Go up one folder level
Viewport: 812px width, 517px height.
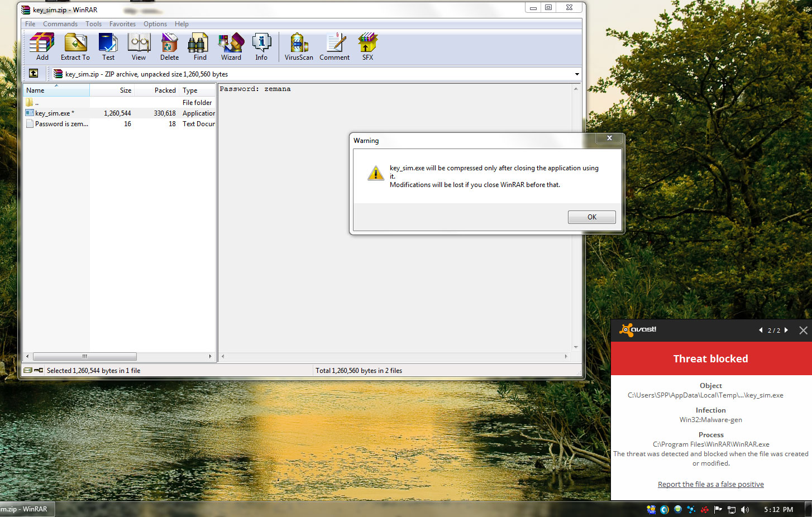34,73
